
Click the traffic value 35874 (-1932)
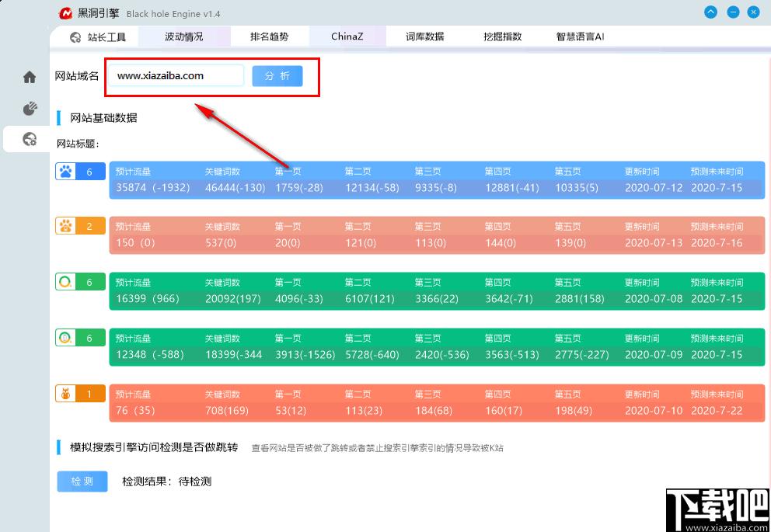pyautogui.click(x=153, y=188)
